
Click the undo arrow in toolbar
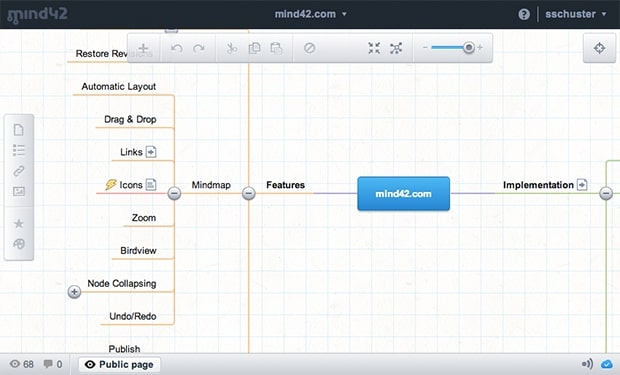[x=177, y=48]
